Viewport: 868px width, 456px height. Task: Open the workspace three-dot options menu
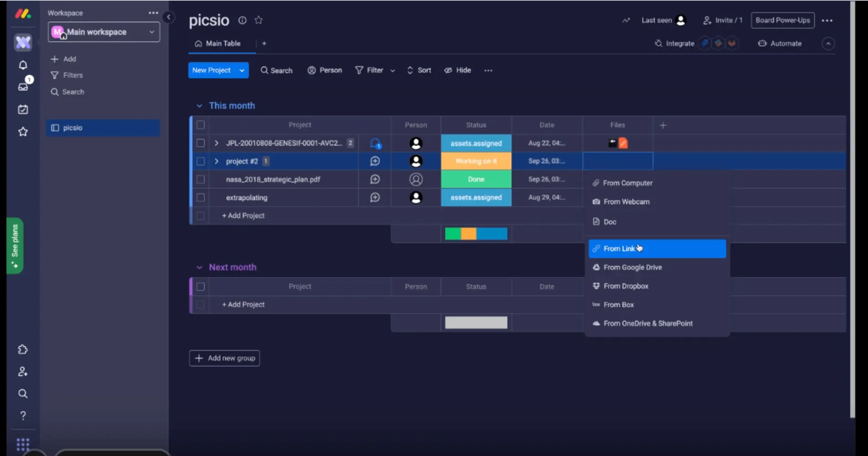tap(153, 13)
